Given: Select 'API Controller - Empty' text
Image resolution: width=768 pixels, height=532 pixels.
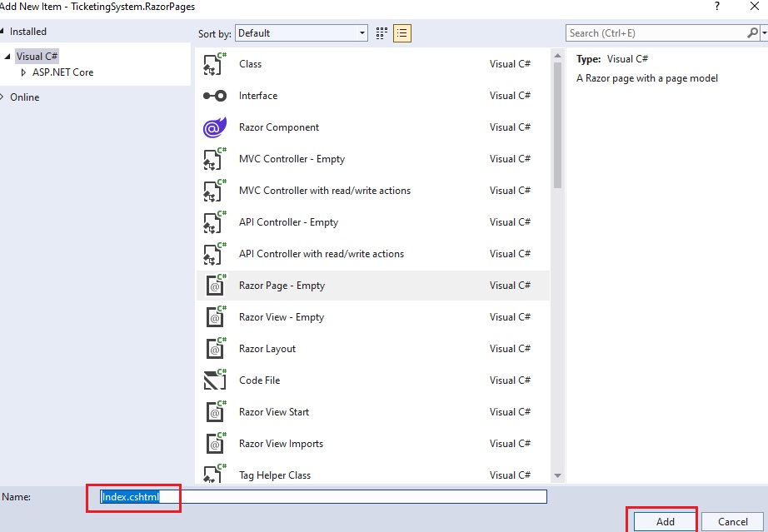Looking at the screenshot, I should [x=288, y=222].
